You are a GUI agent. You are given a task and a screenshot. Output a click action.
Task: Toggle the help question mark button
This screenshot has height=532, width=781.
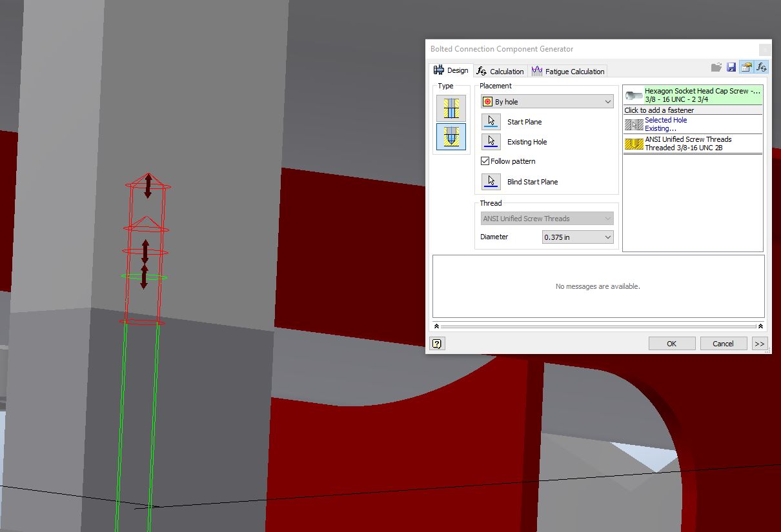437,343
